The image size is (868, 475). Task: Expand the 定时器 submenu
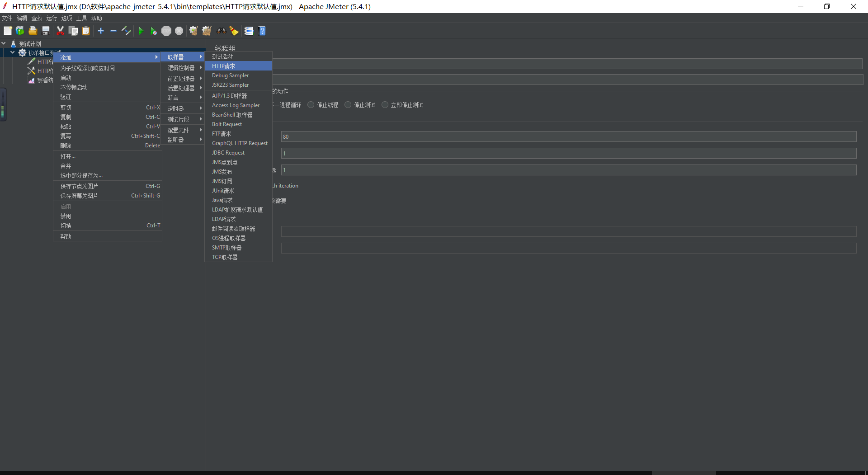(x=182, y=108)
